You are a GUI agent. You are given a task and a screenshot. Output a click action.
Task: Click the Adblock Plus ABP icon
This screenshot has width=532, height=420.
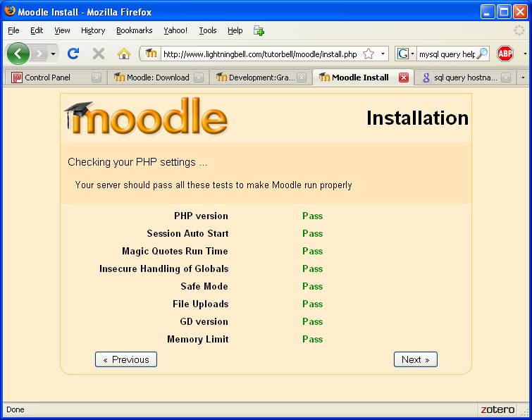pos(505,54)
